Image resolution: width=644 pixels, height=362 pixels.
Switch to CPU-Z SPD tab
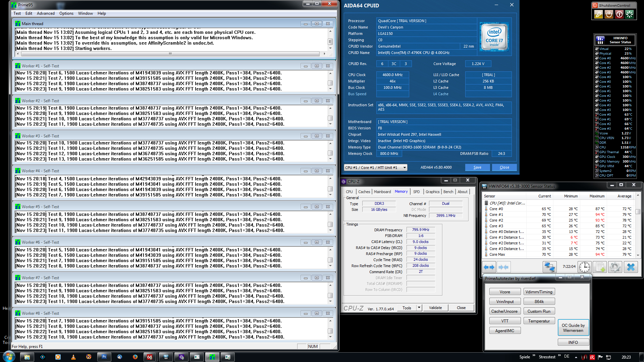(416, 192)
